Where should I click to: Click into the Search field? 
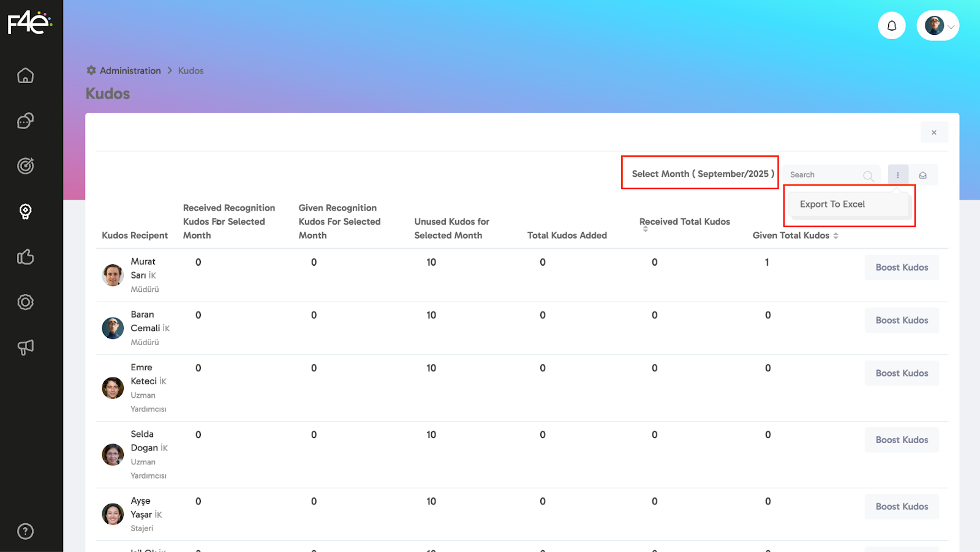[824, 175]
